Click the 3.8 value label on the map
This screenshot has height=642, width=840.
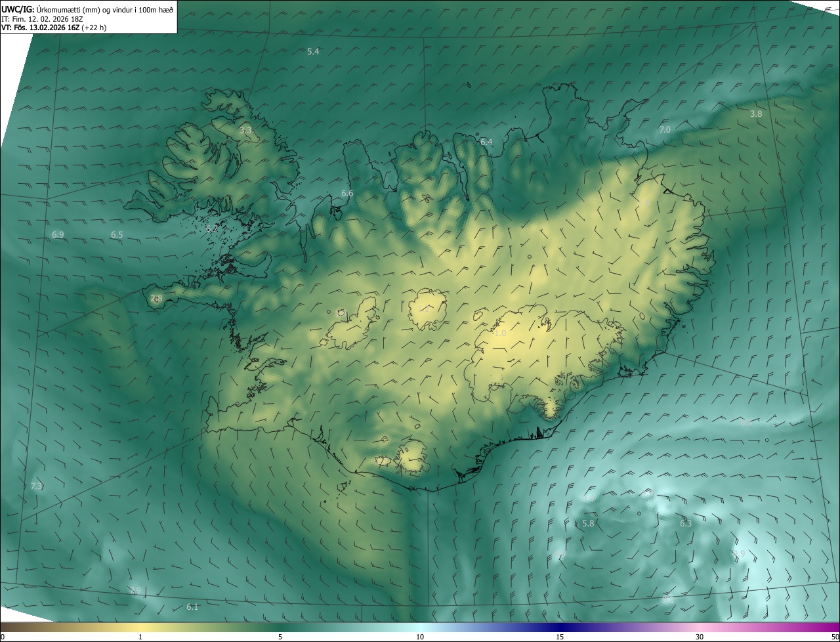756,114
